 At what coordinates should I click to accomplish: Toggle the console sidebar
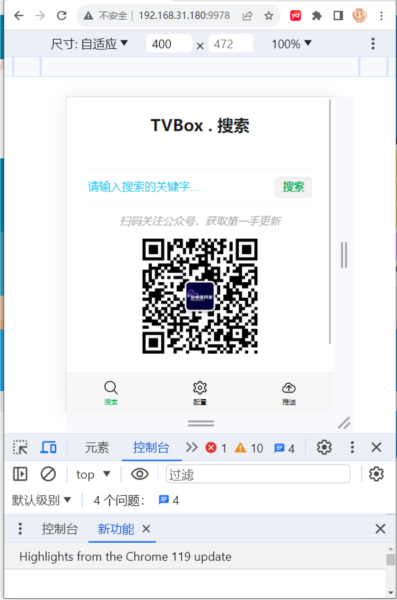tap(20, 474)
